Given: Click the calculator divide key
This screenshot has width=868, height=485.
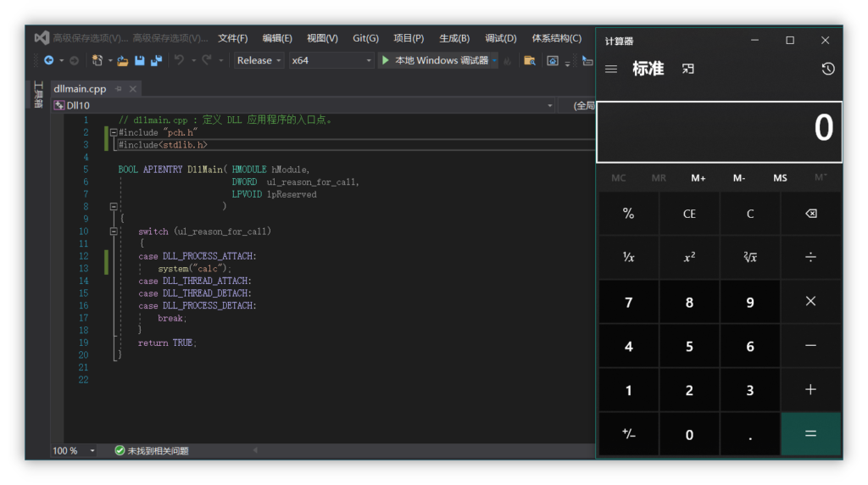Looking at the screenshot, I should tap(811, 258).
